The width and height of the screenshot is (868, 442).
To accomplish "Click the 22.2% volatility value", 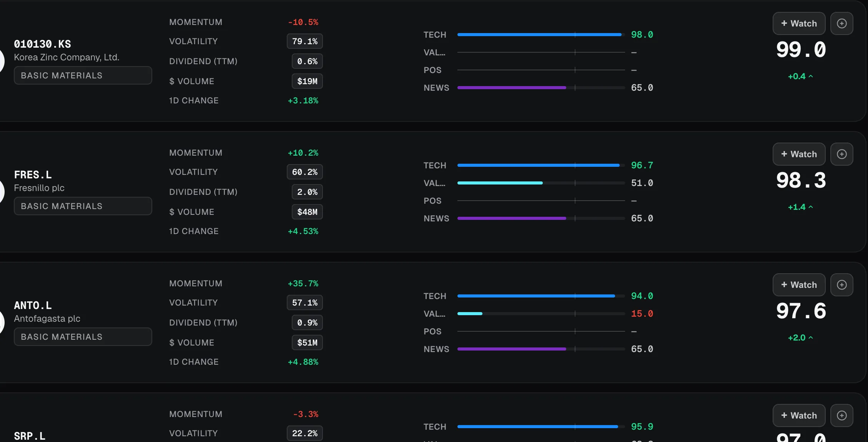I will [305, 433].
